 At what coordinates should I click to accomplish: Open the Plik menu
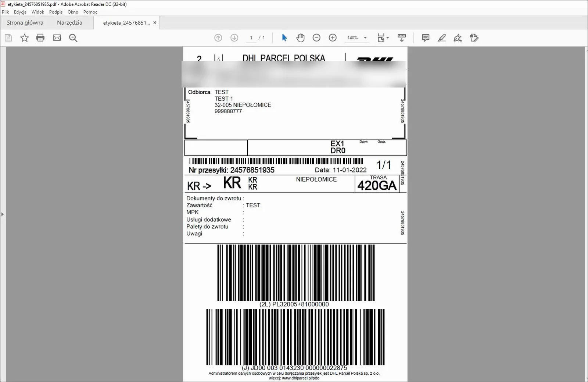pyautogui.click(x=5, y=12)
